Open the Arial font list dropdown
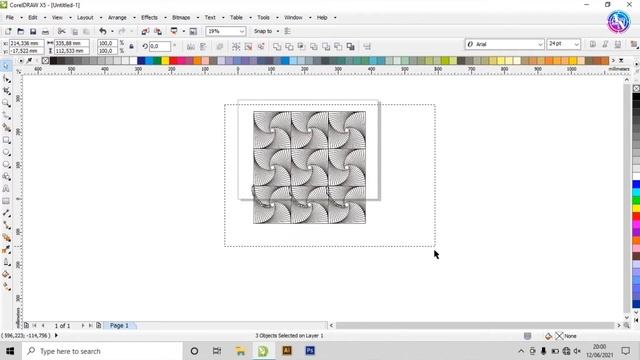 [x=540, y=44]
